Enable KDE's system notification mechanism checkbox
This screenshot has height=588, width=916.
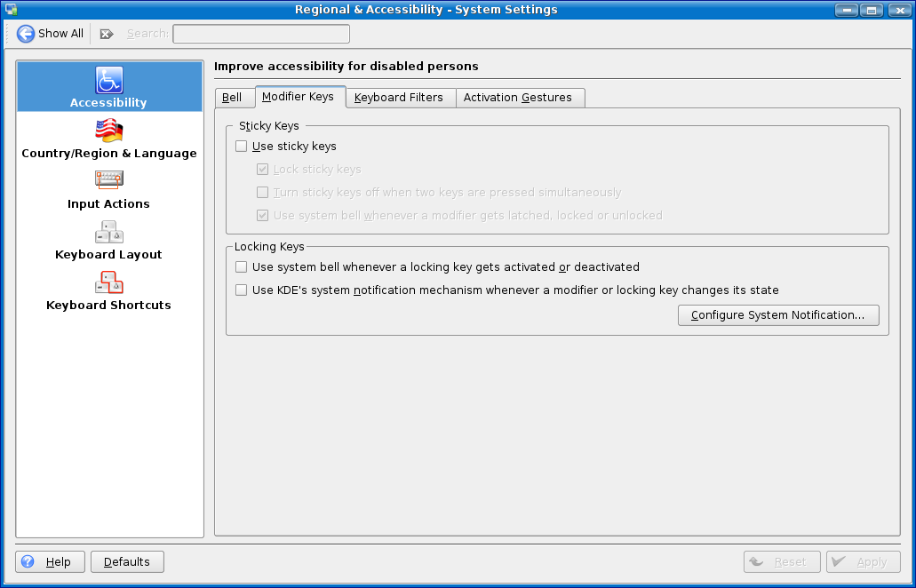pos(241,290)
